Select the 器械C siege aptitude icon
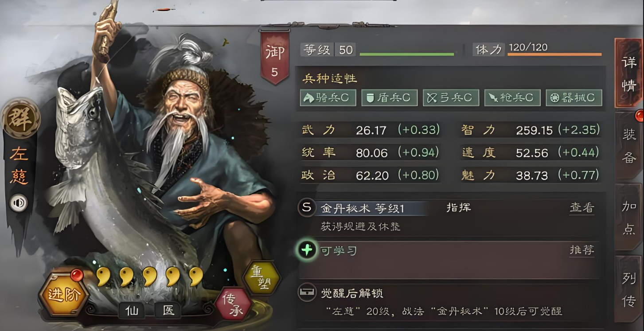 tap(574, 98)
